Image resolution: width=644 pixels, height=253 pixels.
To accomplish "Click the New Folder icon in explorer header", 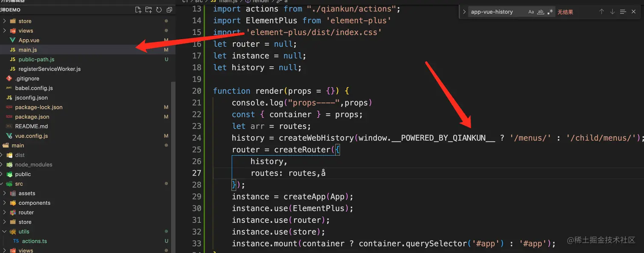I will (148, 10).
